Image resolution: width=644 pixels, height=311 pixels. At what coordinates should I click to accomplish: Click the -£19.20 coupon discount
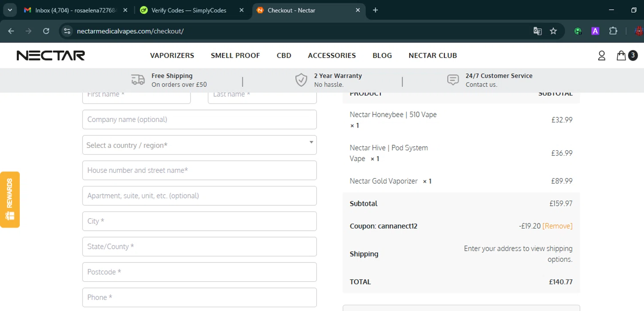coord(530,226)
